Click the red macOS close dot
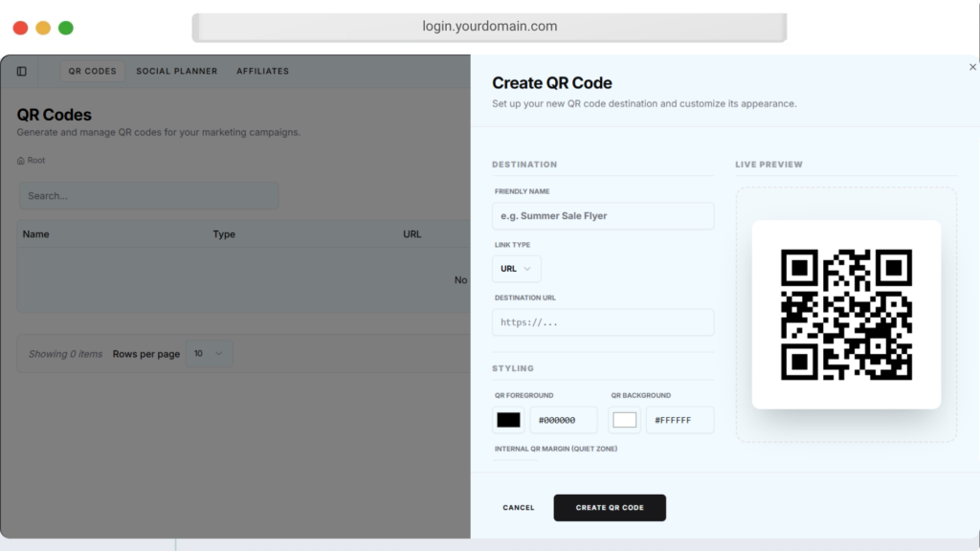The width and height of the screenshot is (980, 551). coord(20,28)
